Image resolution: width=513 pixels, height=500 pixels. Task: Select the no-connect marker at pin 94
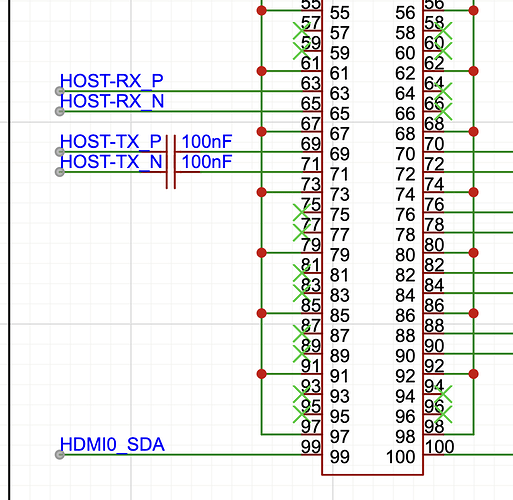pos(444,394)
